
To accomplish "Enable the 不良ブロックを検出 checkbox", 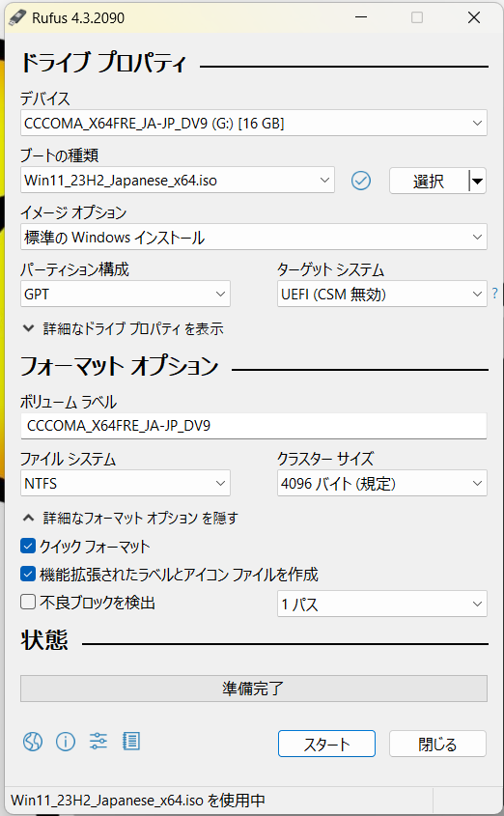I will (x=28, y=603).
